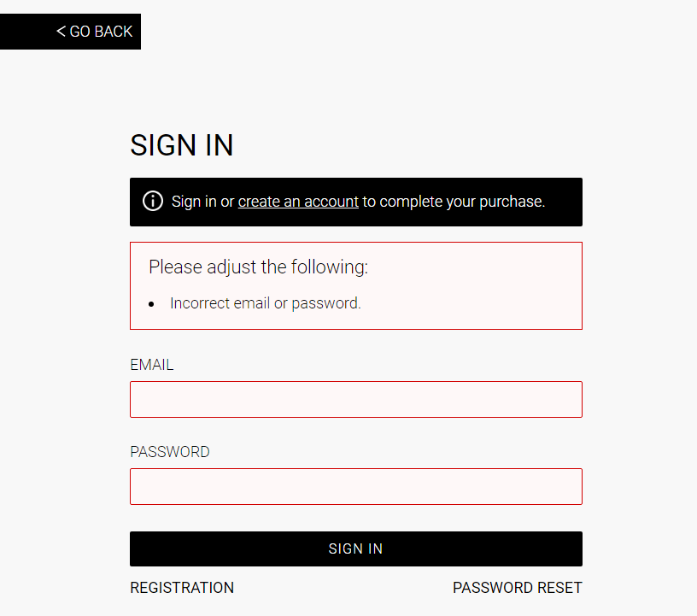Click the circled info icon in banner
The width and height of the screenshot is (697, 616).
tap(153, 202)
